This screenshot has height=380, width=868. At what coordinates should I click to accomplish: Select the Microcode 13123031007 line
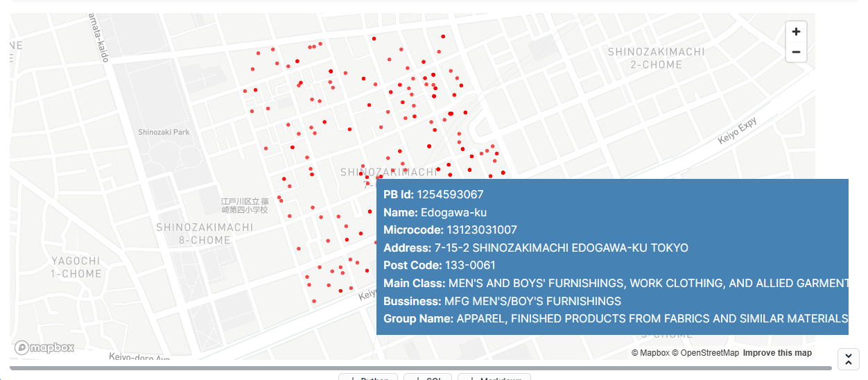point(450,230)
